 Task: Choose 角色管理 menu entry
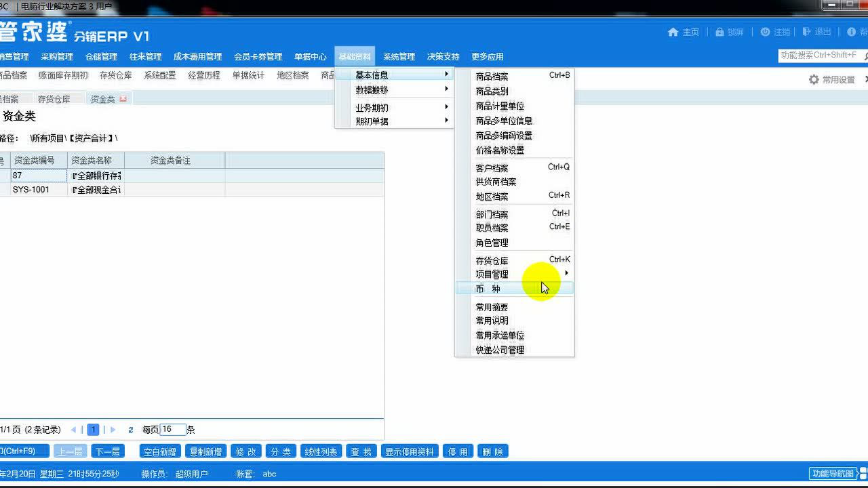514,243
